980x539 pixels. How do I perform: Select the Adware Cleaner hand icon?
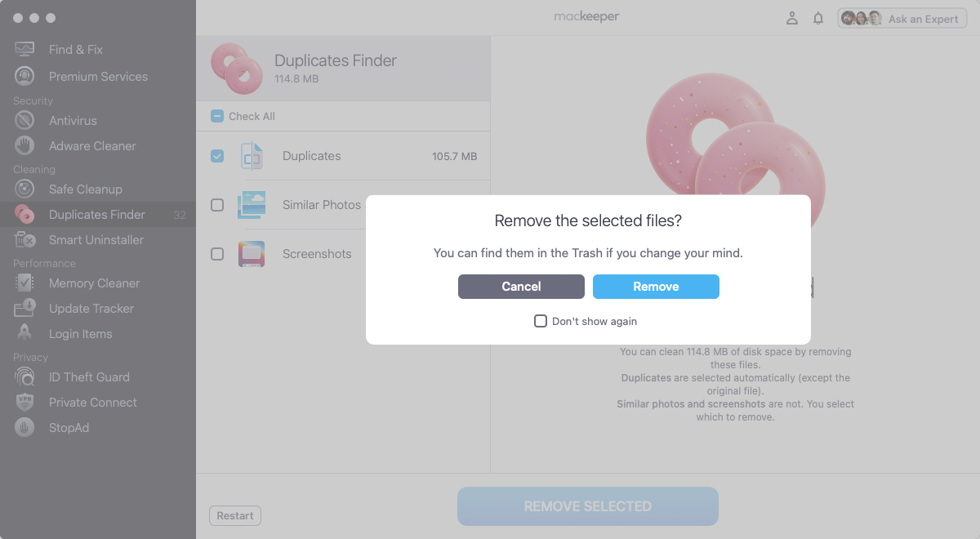click(x=24, y=145)
